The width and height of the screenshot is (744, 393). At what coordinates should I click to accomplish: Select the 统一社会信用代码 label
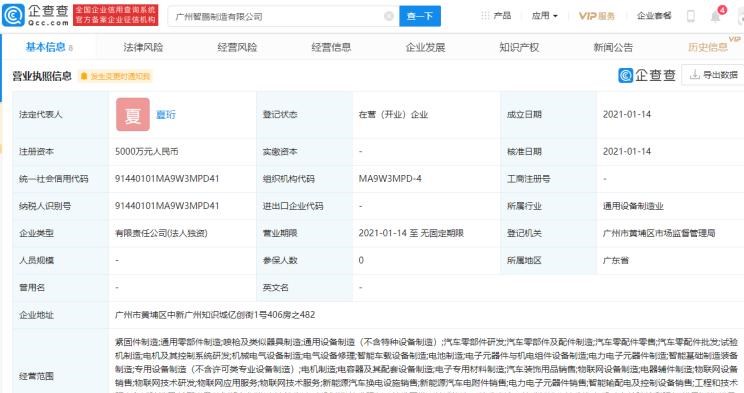click(54, 178)
